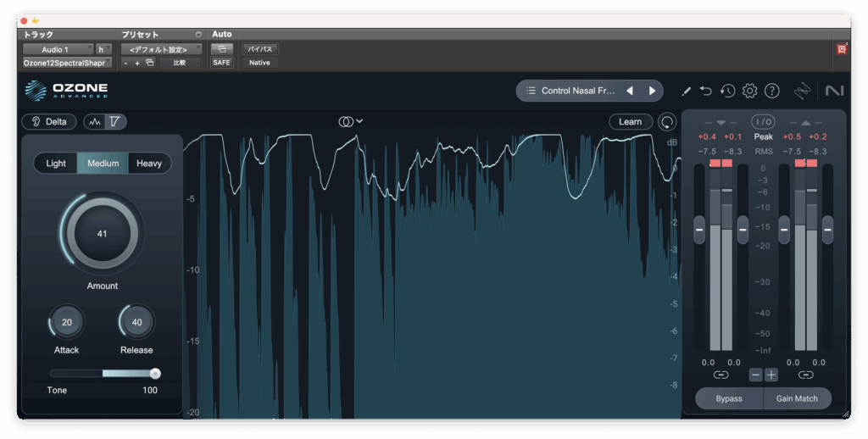Click the undo arrow icon
The width and height of the screenshot is (868, 439).
click(706, 91)
